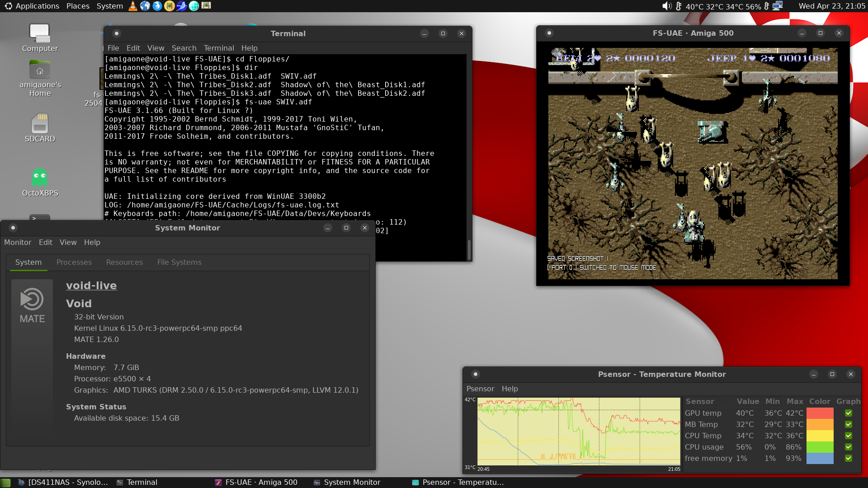Open System Monitor's Edit menu

pos(46,242)
